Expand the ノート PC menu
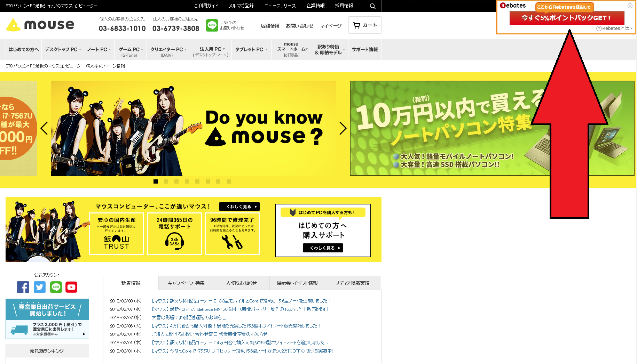This screenshot has height=364, width=637. (x=99, y=49)
